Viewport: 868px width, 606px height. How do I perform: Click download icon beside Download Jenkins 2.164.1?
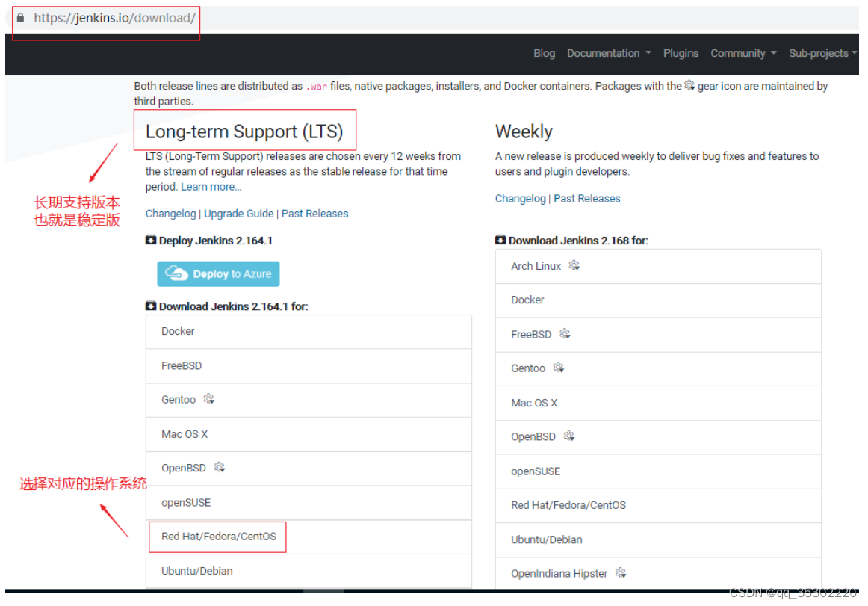point(151,306)
